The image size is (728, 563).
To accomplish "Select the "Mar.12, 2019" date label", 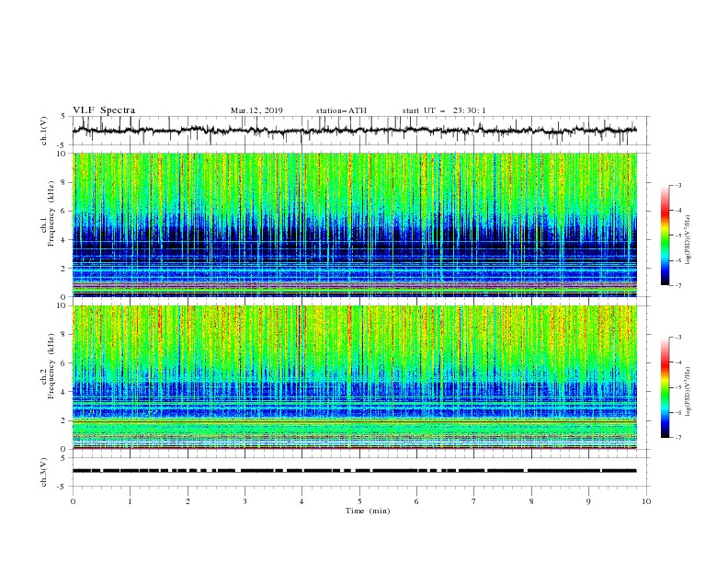I will (256, 110).
